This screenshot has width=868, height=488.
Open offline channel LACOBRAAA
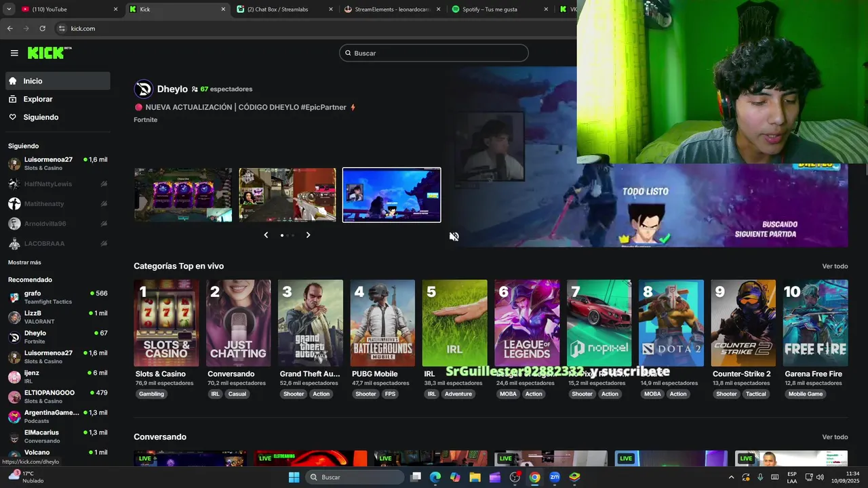click(x=58, y=243)
